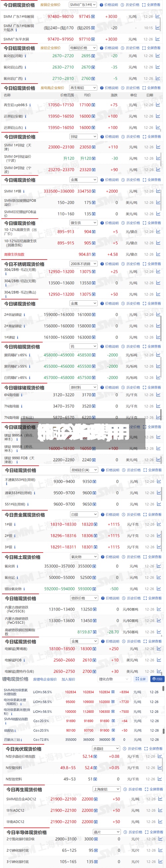The image size is (166, 868).
Task: Open trend chart icon for SMM 1#锡
Action: [158, 191]
